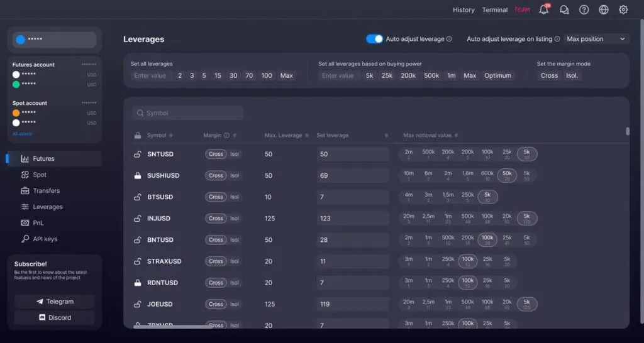644x343 pixels.
Task: Click the search magnifier icon in Symbol field
Action: click(x=140, y=113)
